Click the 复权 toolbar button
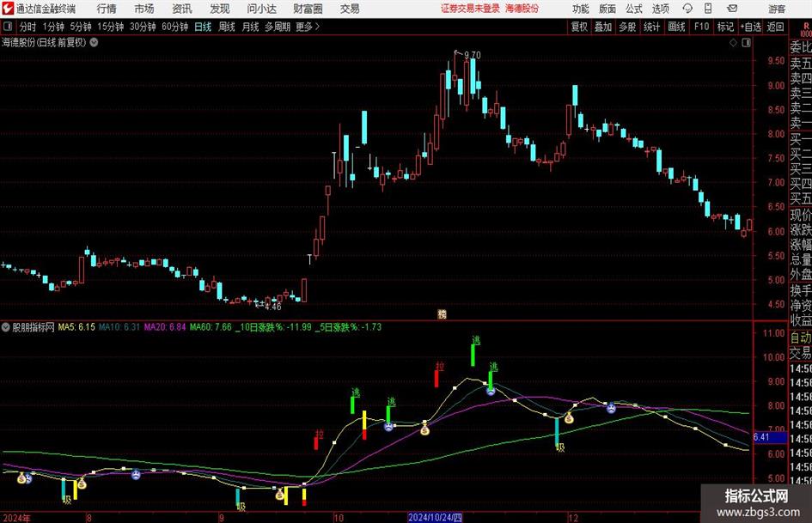 [x=579, y=27]
